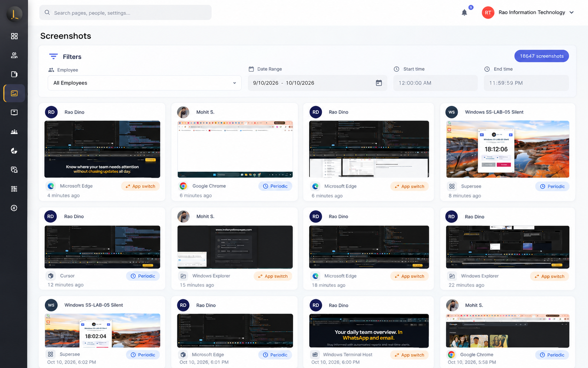Click the calendar icon in the Date Range field
The width and height of the screenshot is (588, 368).
[379, 83]
